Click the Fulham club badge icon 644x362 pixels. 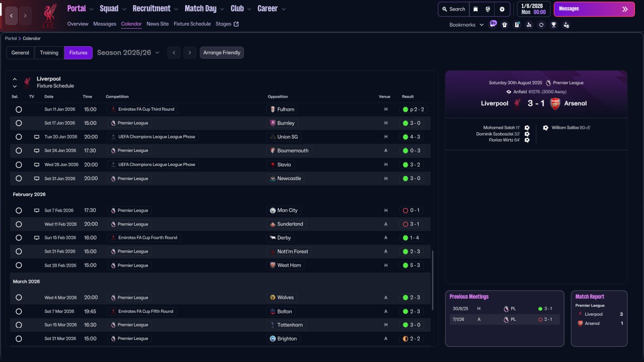(x=273, y=109)
